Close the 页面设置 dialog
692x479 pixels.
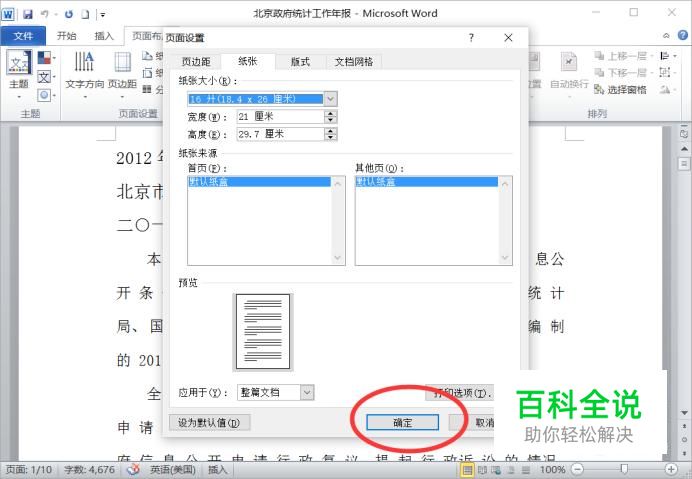(x=508, y=38)
